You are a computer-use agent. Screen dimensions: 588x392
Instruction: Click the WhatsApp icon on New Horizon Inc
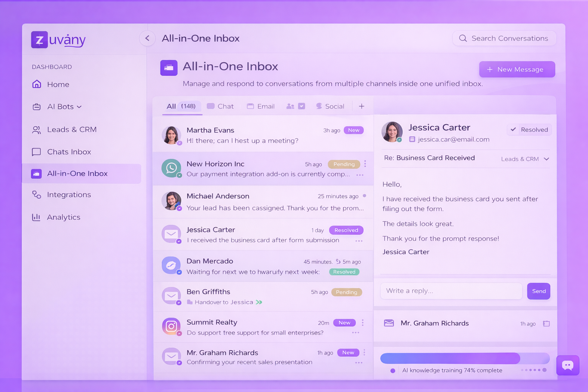(171, 168)
